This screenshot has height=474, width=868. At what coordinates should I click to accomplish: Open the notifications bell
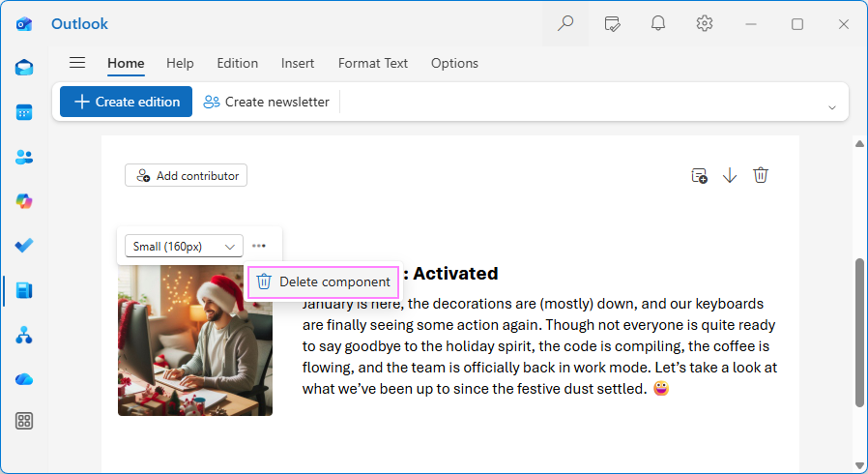(657, 23)
